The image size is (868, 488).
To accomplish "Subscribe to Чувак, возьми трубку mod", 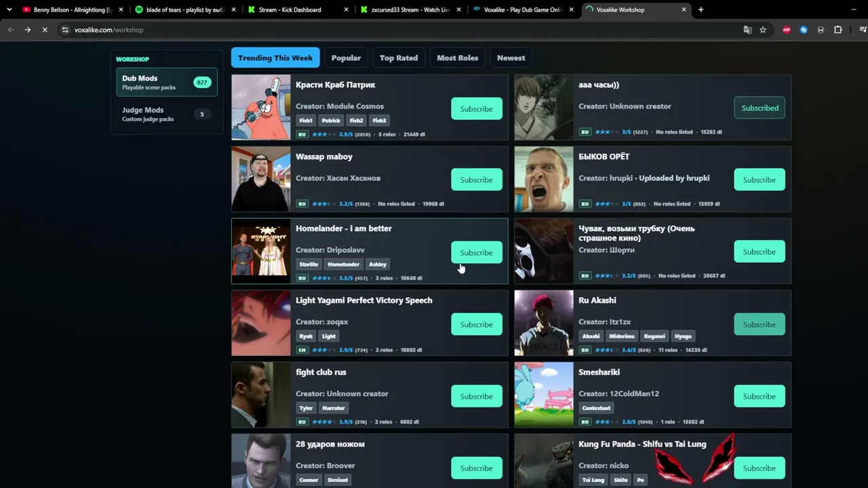I will 759,251.
